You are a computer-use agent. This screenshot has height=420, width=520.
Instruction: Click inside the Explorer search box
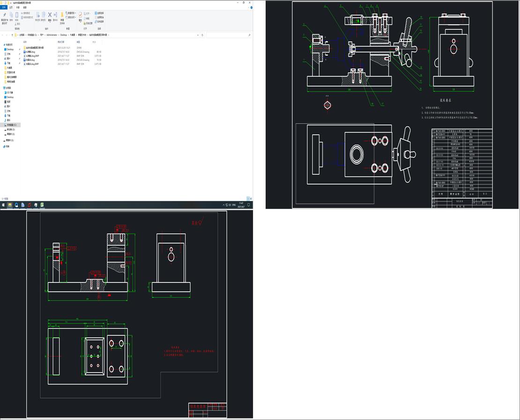coord(228,35)
